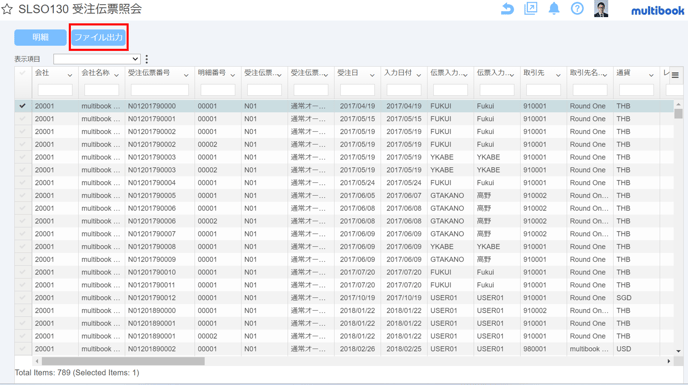The width and height of the screenshot is (688, 385).
Task: Click the ファイル出力 button
Action: click(98, 37)
